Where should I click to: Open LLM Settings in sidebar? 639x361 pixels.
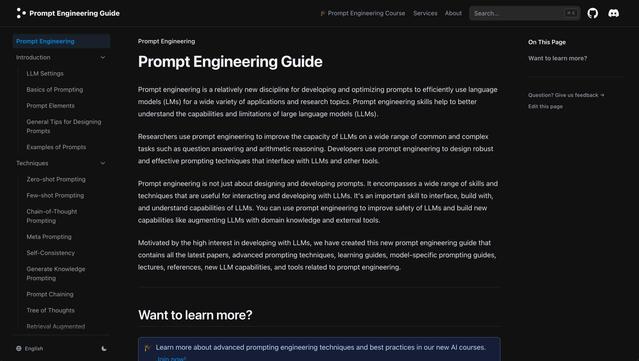pyautogui.click(x=45, y=73)
